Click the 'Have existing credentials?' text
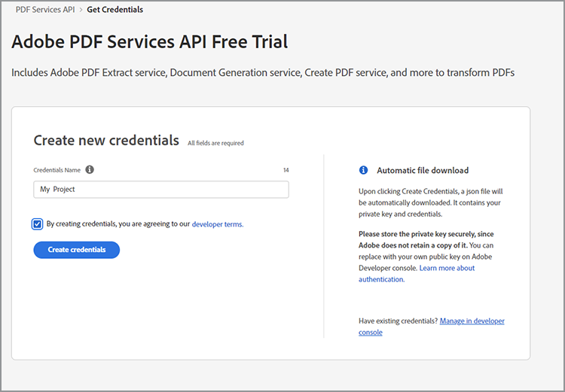This screenshot has width=565, height=392. (399, 321)
